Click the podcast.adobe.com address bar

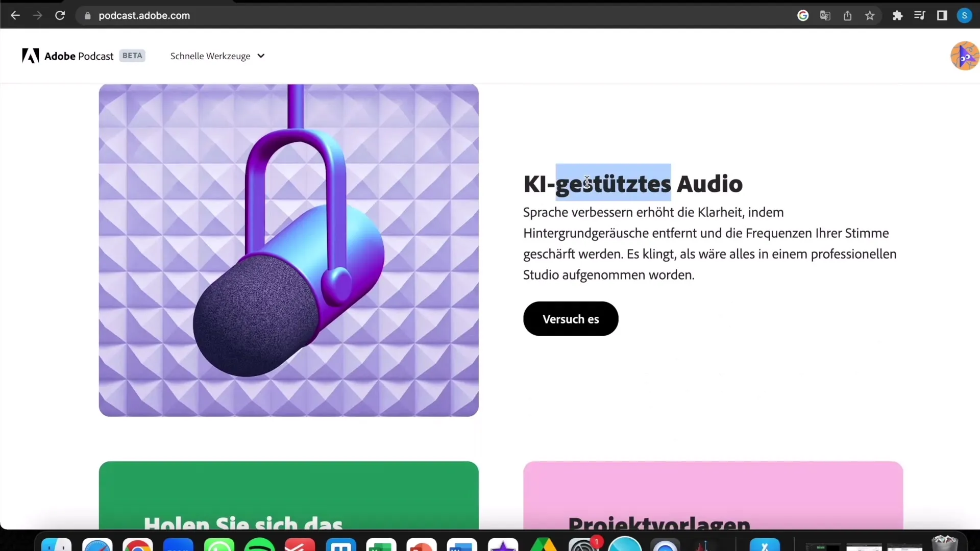point(144,15)
